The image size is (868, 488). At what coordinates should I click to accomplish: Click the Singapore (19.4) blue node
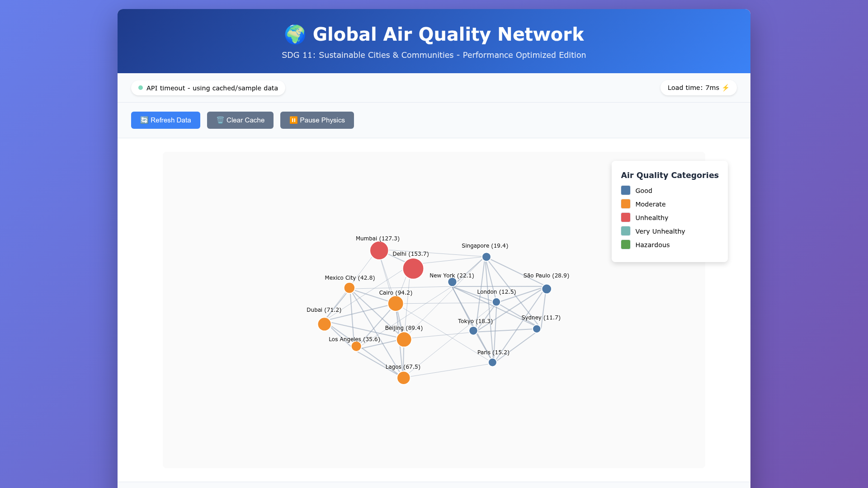pos(486,257)
